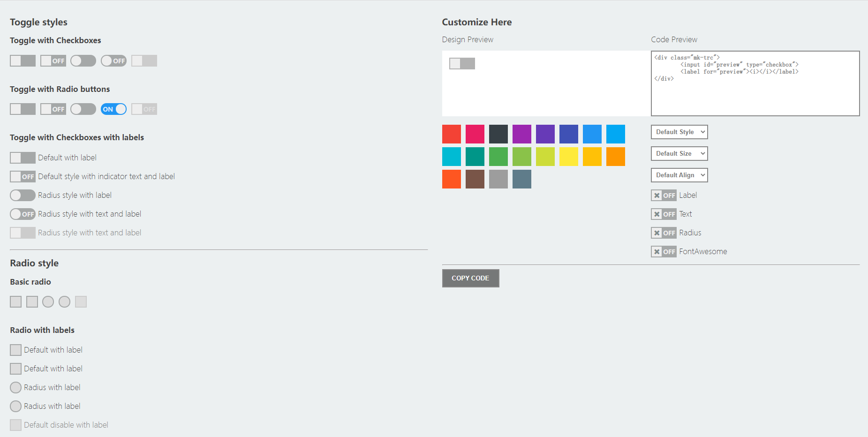Click the COPY CODE button

470,278
